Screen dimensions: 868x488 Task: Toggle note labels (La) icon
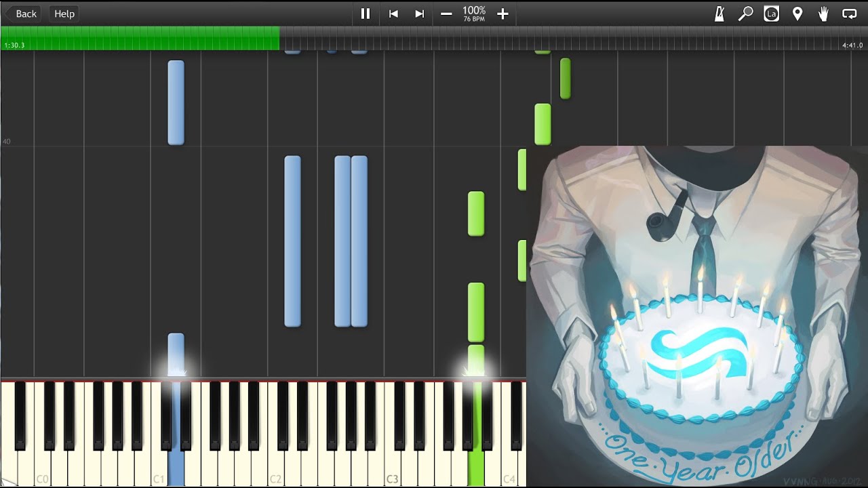(x=771, y=14)
